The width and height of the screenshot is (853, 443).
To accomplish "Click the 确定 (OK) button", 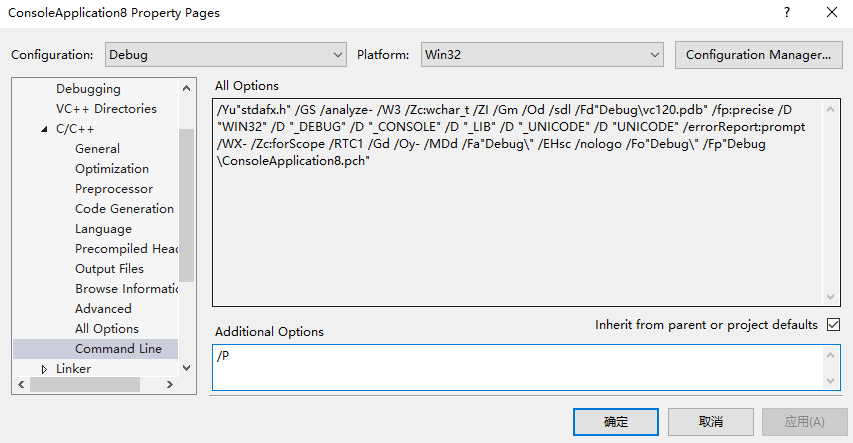I will coord(616,421).
